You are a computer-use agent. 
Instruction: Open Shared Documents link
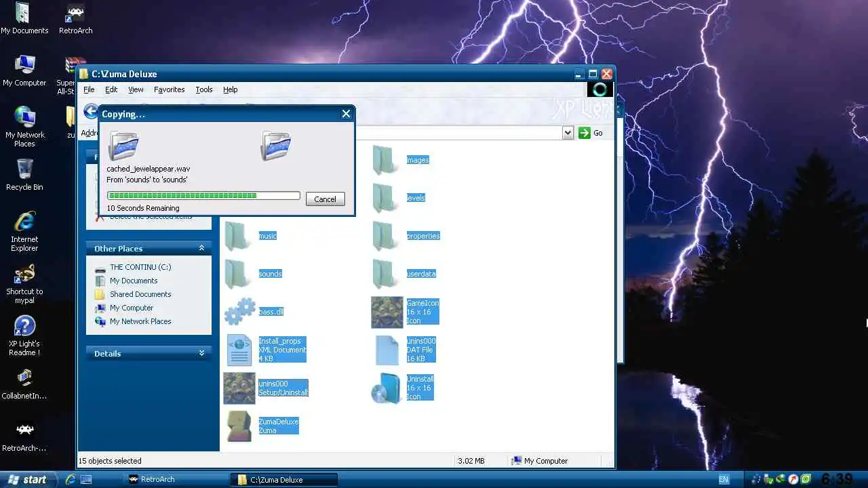pyautogui.click(x=140, y=294)
